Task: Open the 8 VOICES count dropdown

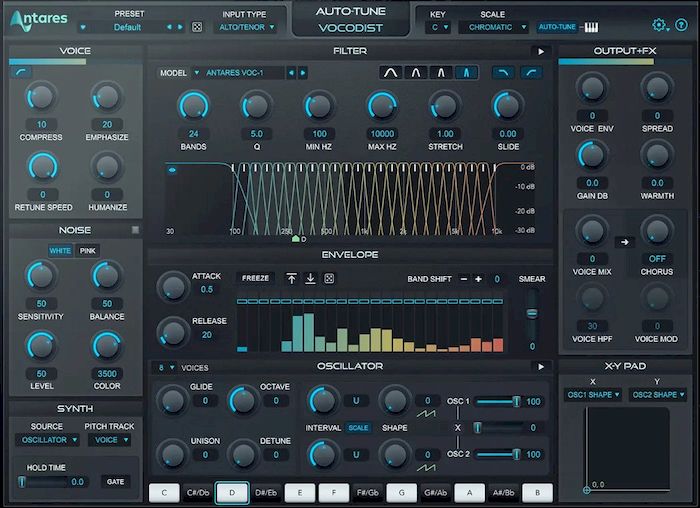Action: 166,367
